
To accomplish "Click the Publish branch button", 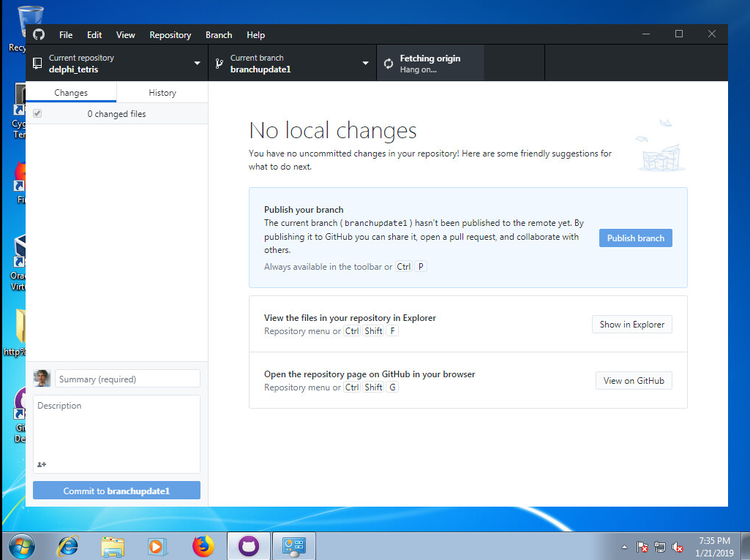I will (635, 238).
